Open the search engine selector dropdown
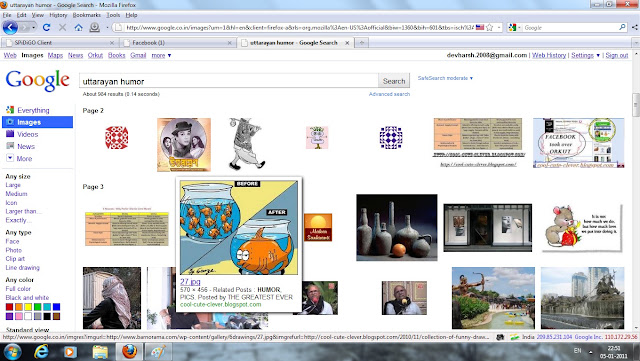 point(514,27)
